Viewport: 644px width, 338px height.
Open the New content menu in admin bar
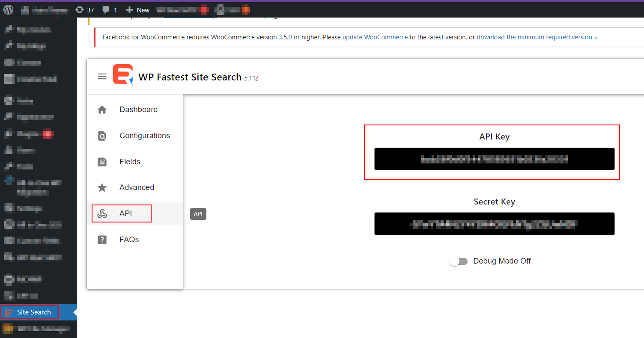point(138,10)
